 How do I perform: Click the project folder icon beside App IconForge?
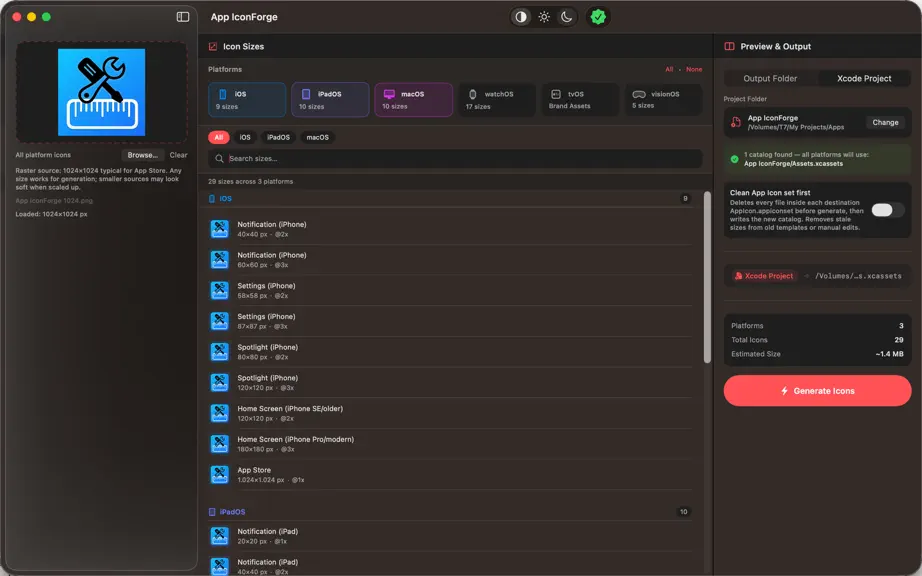click(736, 122)
